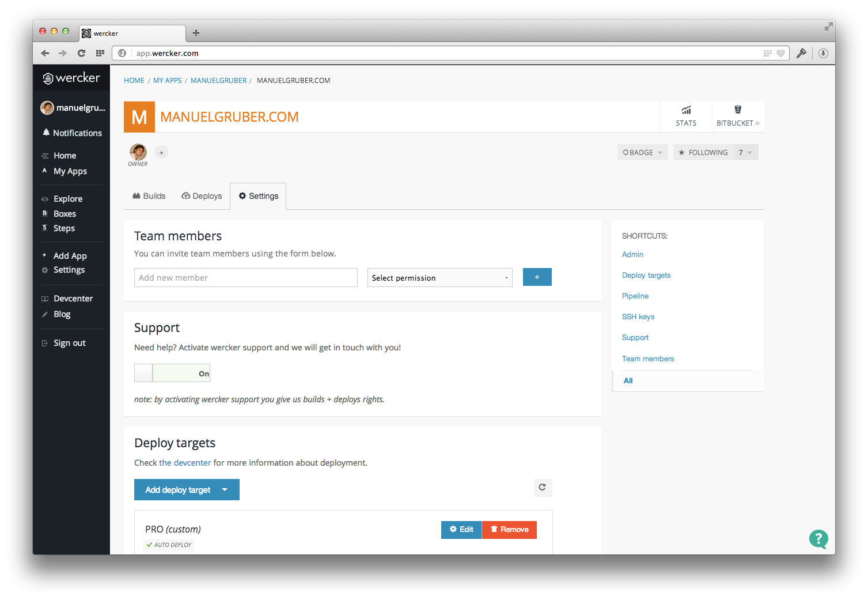Select the All shortcut
This screenshot has height=600, width=868.
coord(628,380)
